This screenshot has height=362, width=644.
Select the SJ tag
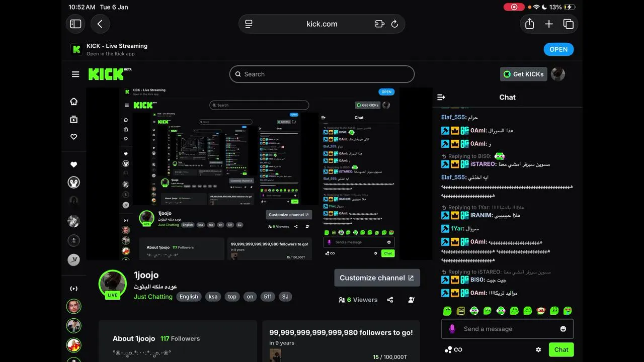(285, 297)
